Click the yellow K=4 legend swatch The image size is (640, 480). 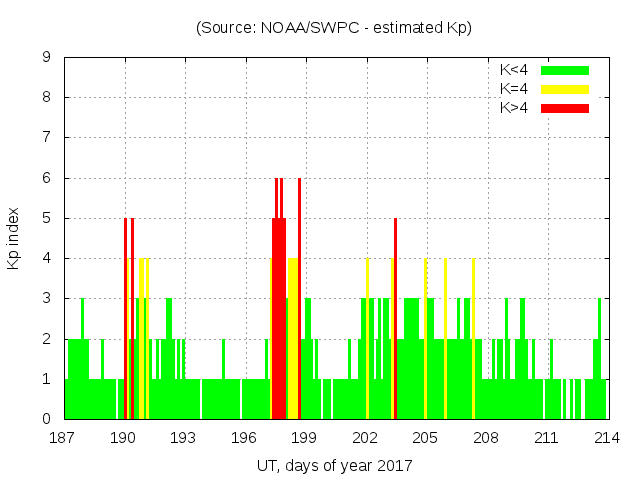[564, 89]
